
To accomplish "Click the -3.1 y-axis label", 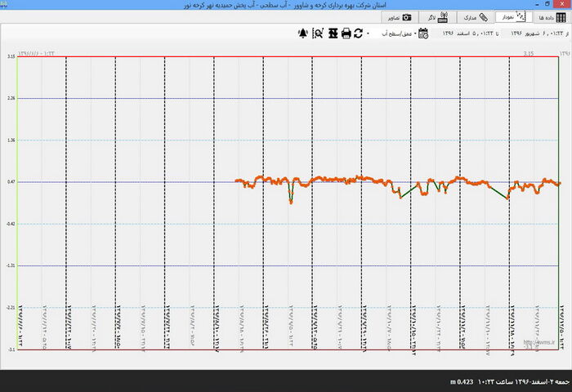I will [x=11, y=350].
